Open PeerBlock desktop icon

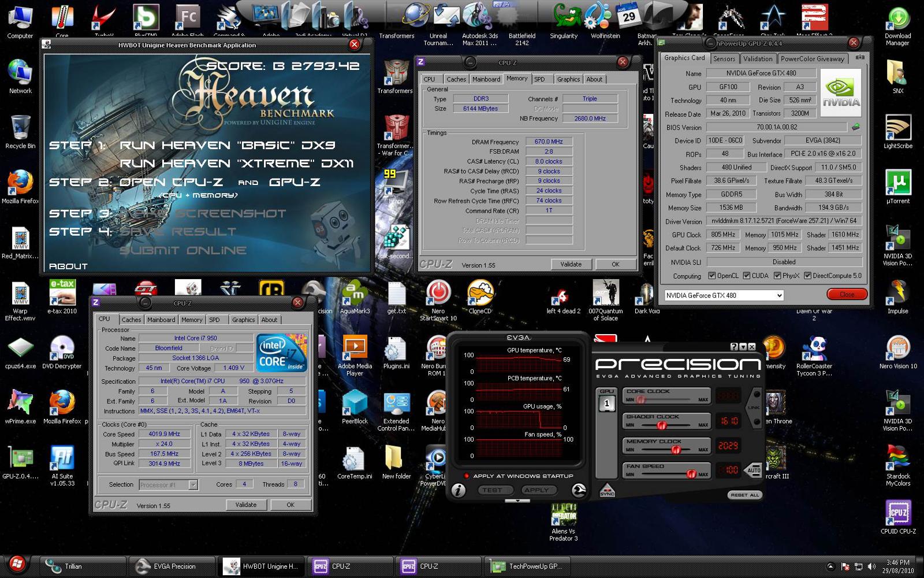355,407
